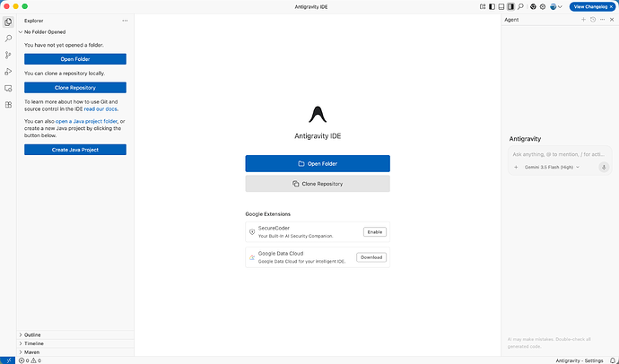Click sidebar Open Folder button

[75, 59]
